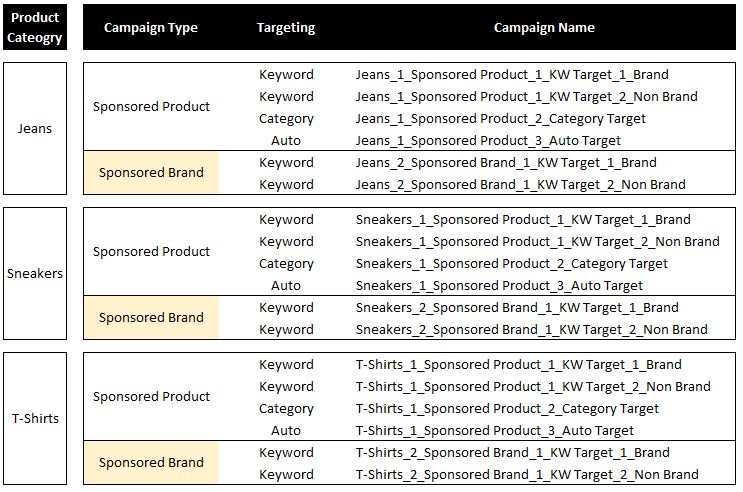743x492 pixels.
Task: Click the Targeting column header
Action: pos(285,28)
